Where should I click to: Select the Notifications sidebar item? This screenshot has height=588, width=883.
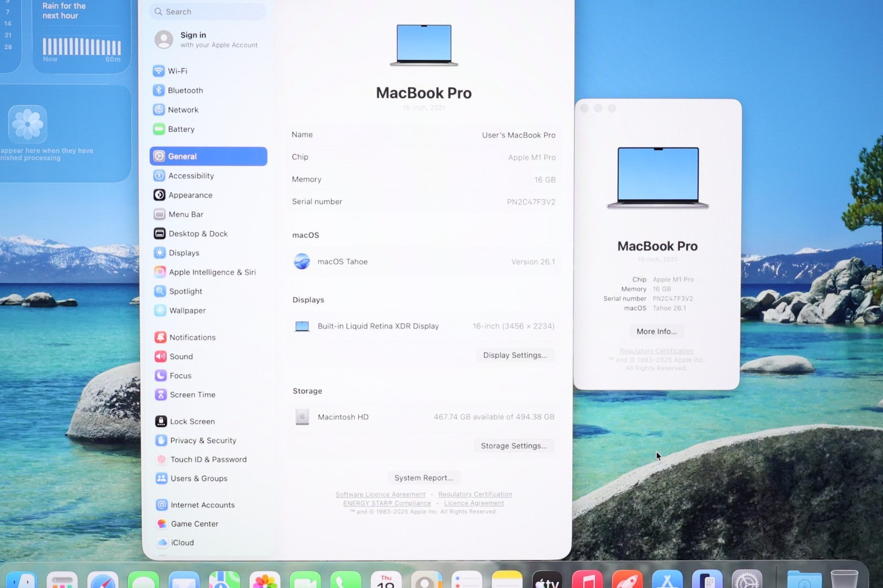(x=192, y=338)
